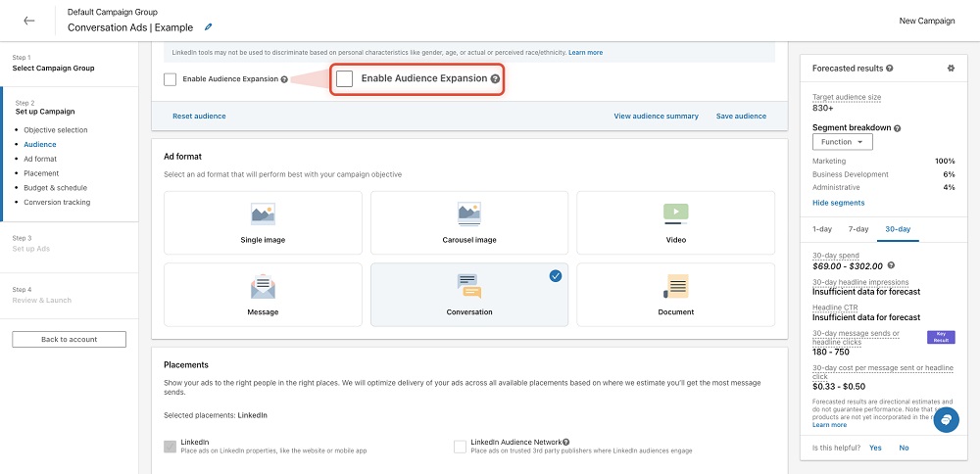Check the LinkedIn Audience Network checkbox
980x474 pixels.
460,447
